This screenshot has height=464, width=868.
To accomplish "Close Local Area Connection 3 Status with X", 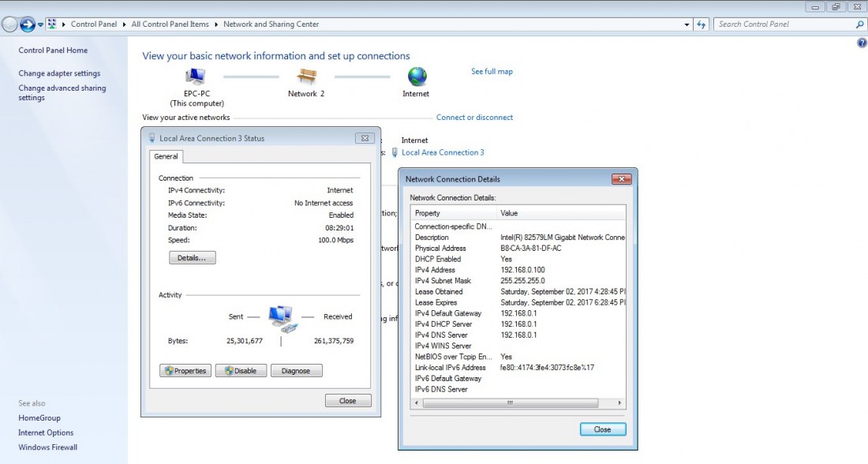I will (365, 138).
